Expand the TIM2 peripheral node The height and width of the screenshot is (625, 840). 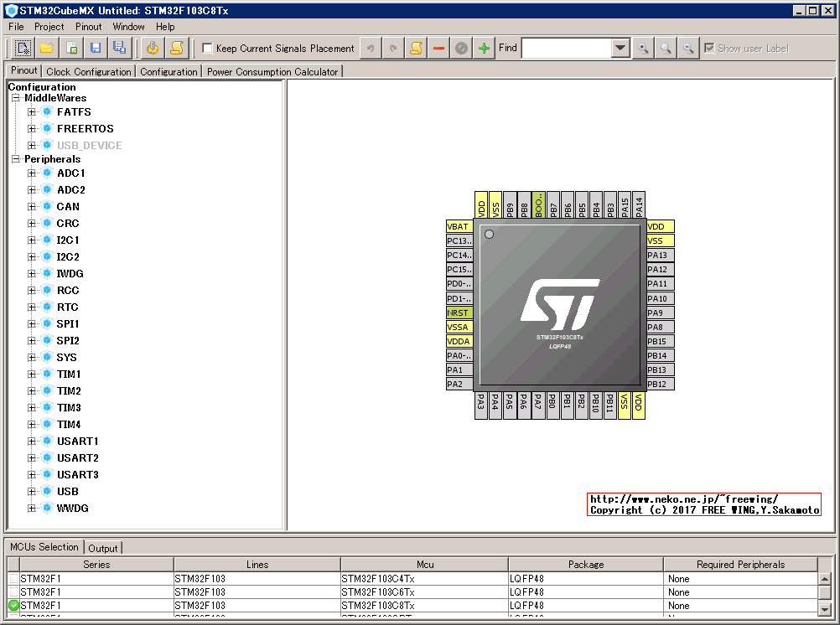[x=32, y=391]
